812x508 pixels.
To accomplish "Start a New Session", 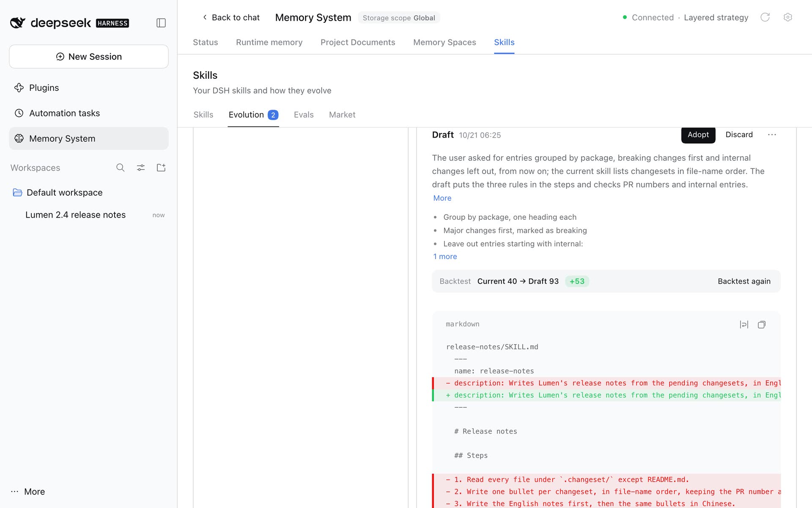I will 89,56.
